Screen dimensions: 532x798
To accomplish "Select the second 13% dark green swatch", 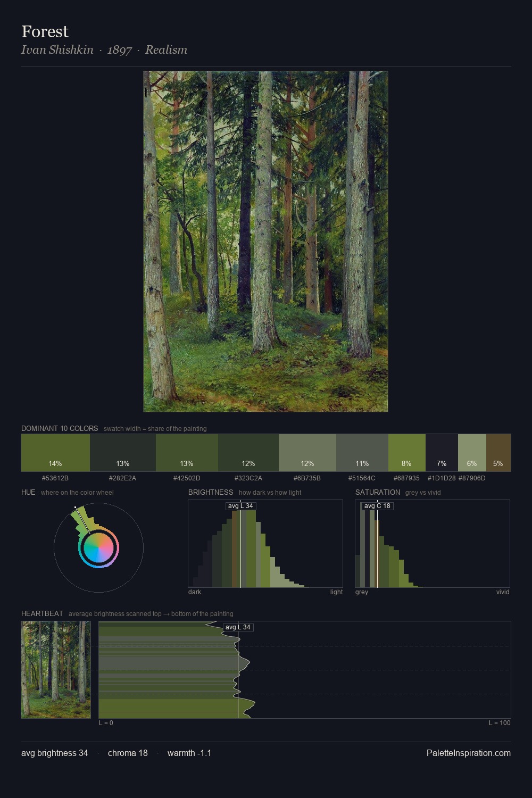I will pyautogui.click(x=187, y=453).
